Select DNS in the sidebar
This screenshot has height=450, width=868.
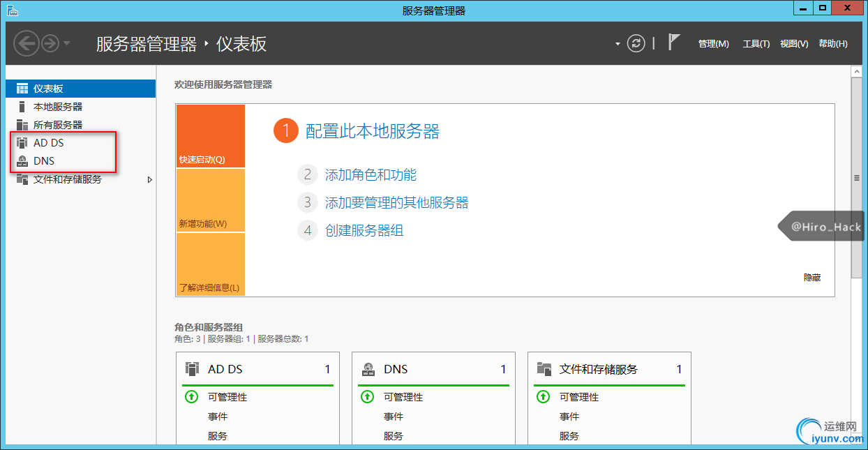point(43,161)
